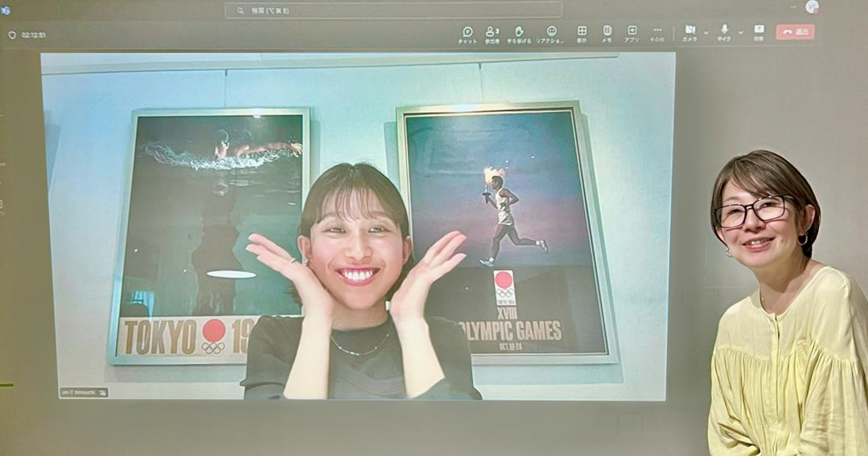Raise hand with 手を挙げる icon
This screenshot has width=868, height=456.
click(519, 33)
